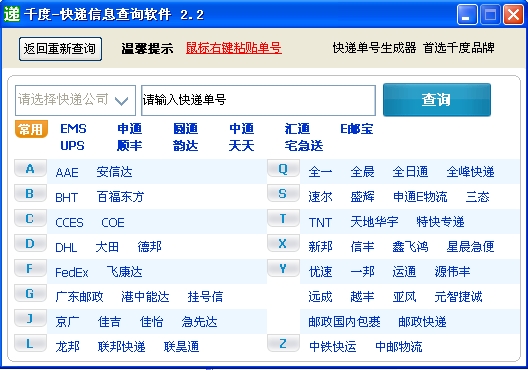Click the letter J index button

[30, 318]
